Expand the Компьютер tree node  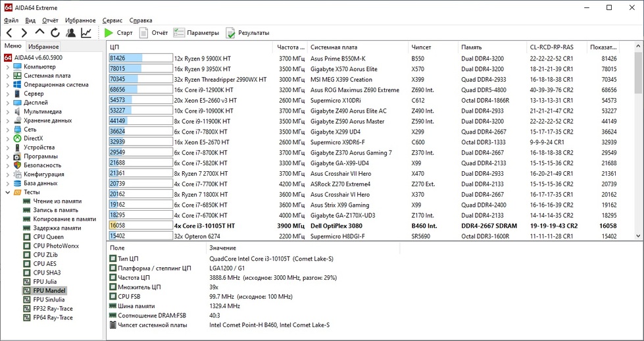(7, 67)
